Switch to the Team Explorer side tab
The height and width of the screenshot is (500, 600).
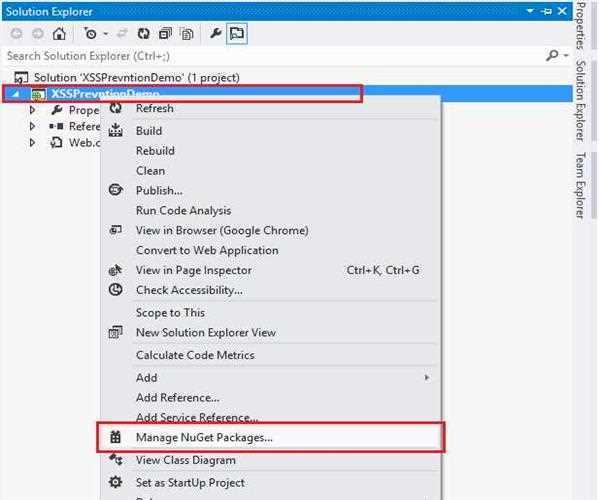coord(580,185)
